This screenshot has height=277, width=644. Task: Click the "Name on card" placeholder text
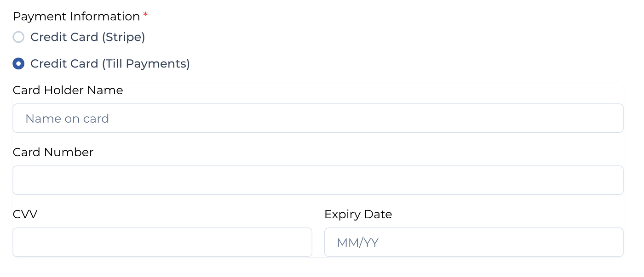(x=67, y=119)
